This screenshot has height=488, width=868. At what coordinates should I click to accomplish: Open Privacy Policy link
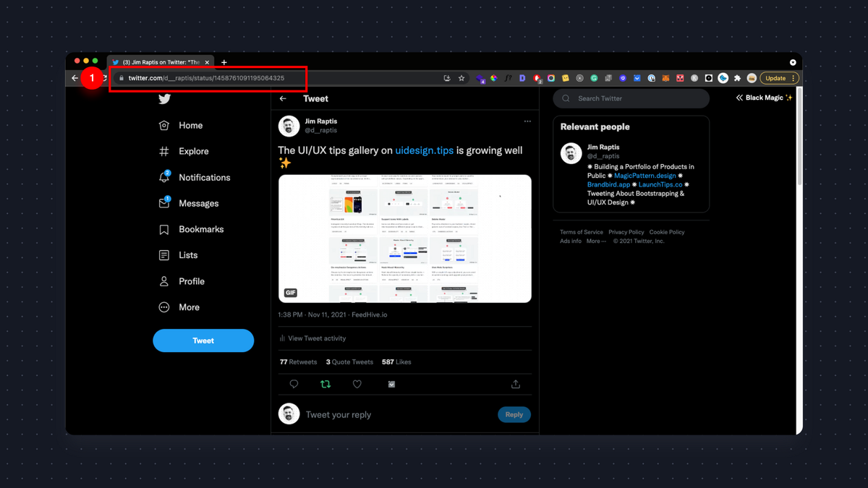[626, 232]
